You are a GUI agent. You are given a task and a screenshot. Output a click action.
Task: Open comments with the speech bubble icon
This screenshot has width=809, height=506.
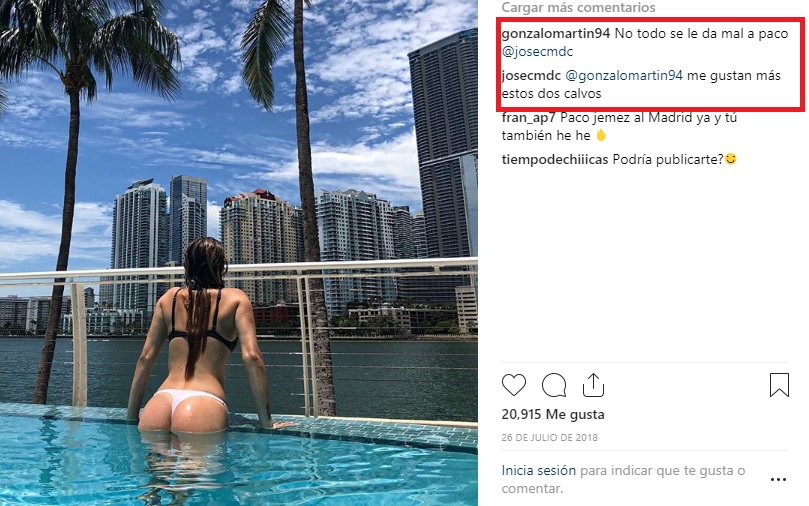[554, 385]
